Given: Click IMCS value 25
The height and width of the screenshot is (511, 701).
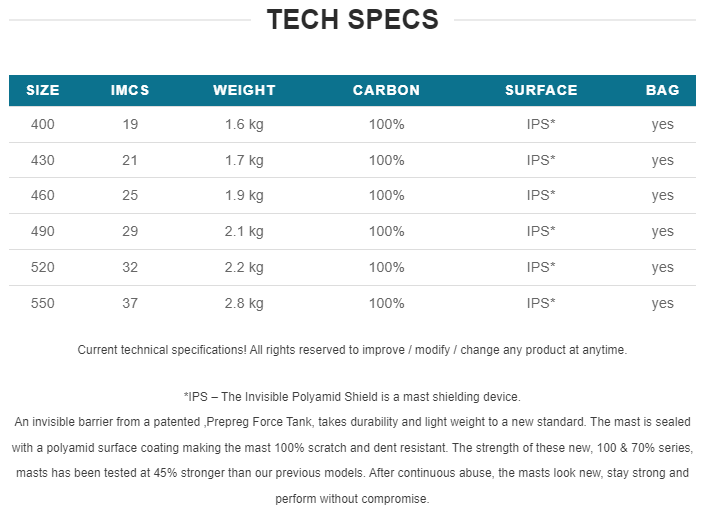Looking at the screenshot, I should click(x=130, y=195).
